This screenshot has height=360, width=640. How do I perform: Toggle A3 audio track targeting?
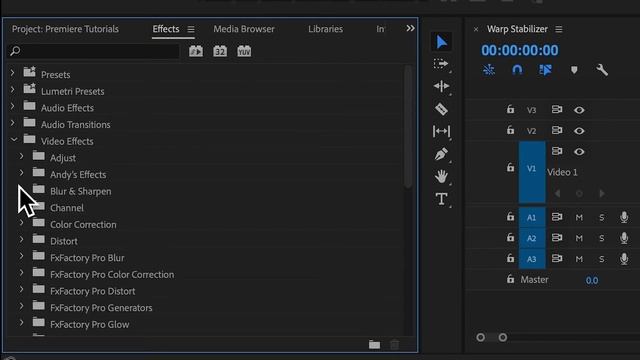531,259
